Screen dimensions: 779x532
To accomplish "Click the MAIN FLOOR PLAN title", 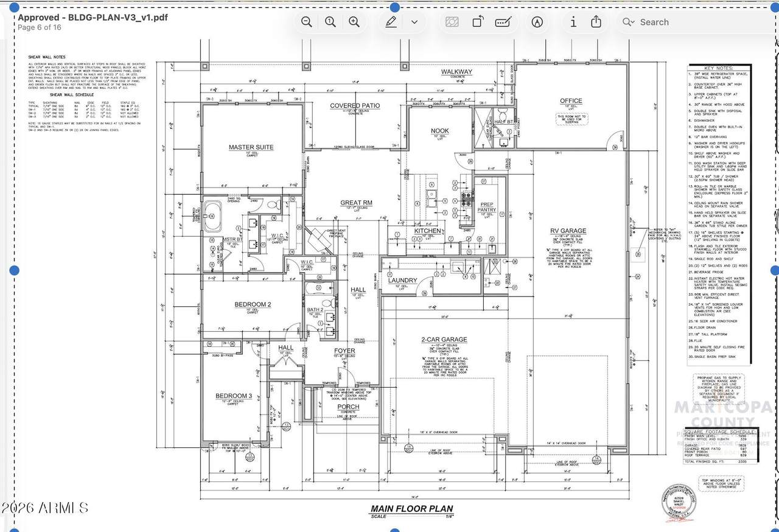I will (412, 509).
